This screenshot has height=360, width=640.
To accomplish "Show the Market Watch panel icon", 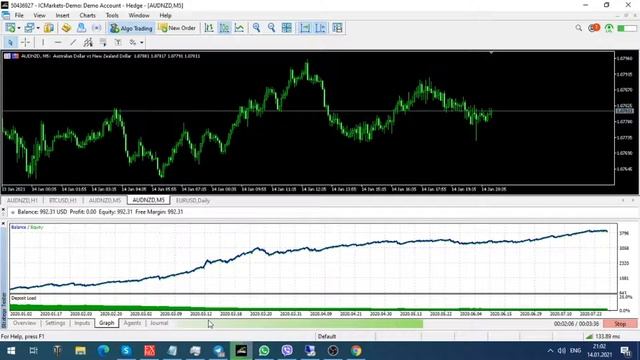I will (49, 28).
